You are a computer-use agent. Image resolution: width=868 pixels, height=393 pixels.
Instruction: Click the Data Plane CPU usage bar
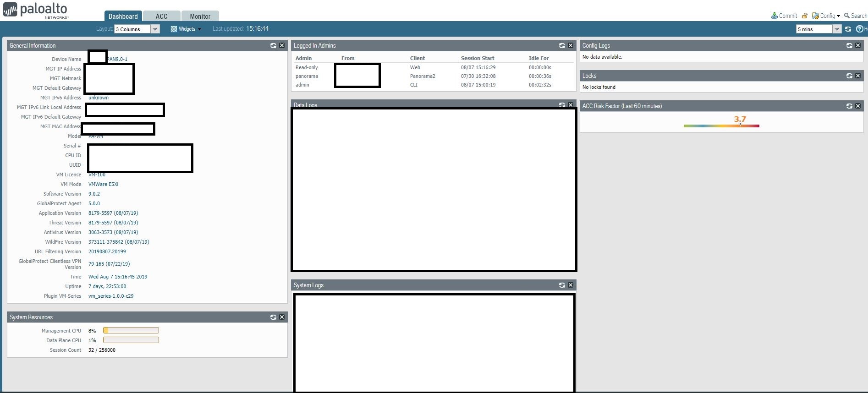point(131,340)
